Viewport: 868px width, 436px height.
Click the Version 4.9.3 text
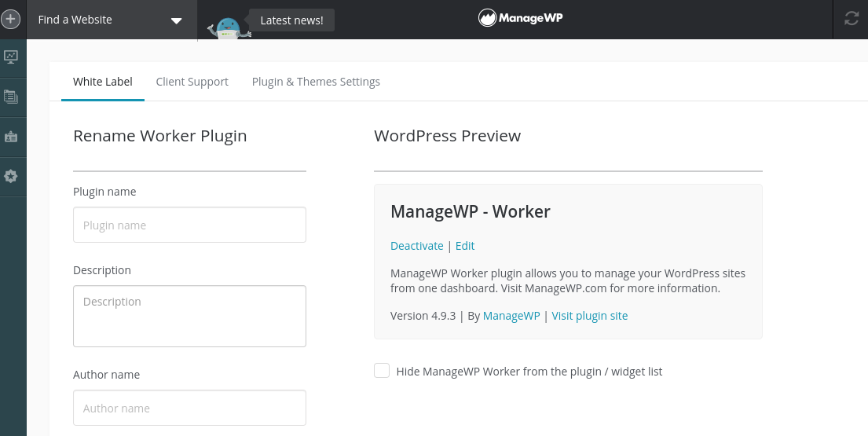click(423, 316)
